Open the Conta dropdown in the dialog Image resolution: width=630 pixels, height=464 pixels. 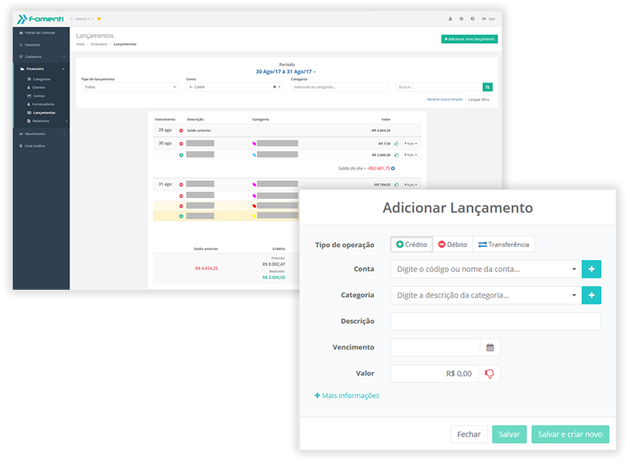click(x=485, y=269)
